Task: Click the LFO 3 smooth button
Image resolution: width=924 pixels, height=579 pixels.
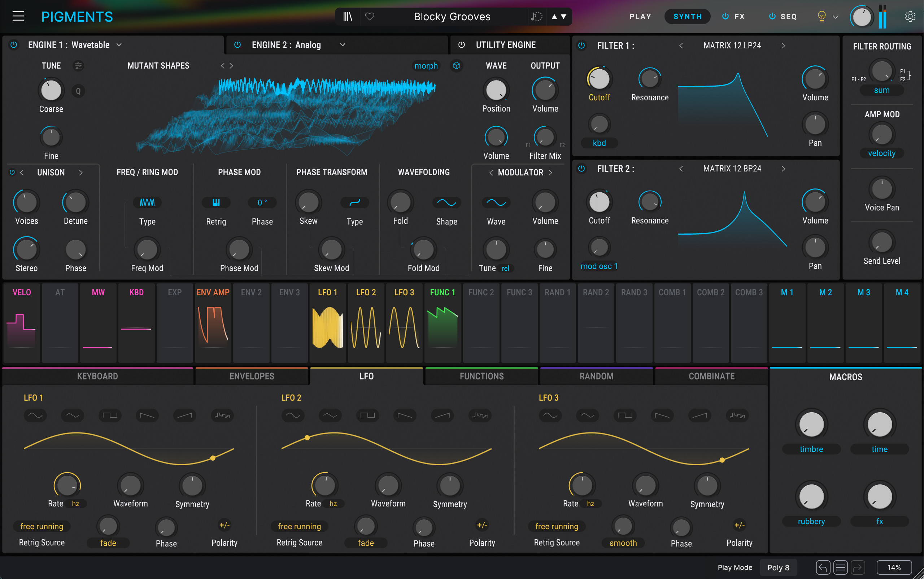Action: click(x=623, y=543)
